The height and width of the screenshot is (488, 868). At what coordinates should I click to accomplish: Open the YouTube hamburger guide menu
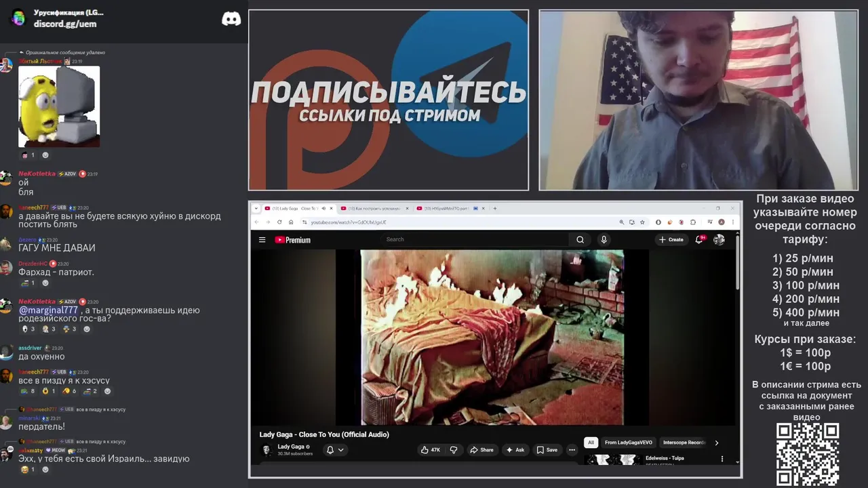click(x=262, y=239)
